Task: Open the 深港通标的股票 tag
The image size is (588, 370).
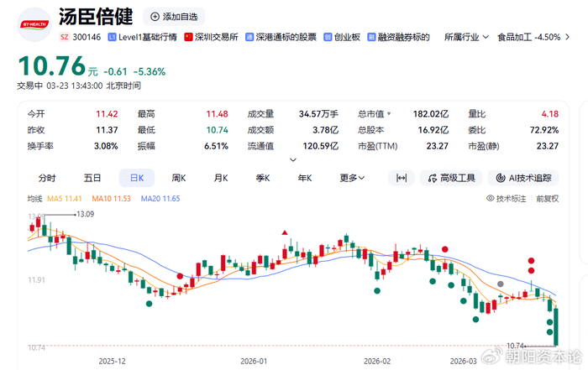Action: [281, 37]
